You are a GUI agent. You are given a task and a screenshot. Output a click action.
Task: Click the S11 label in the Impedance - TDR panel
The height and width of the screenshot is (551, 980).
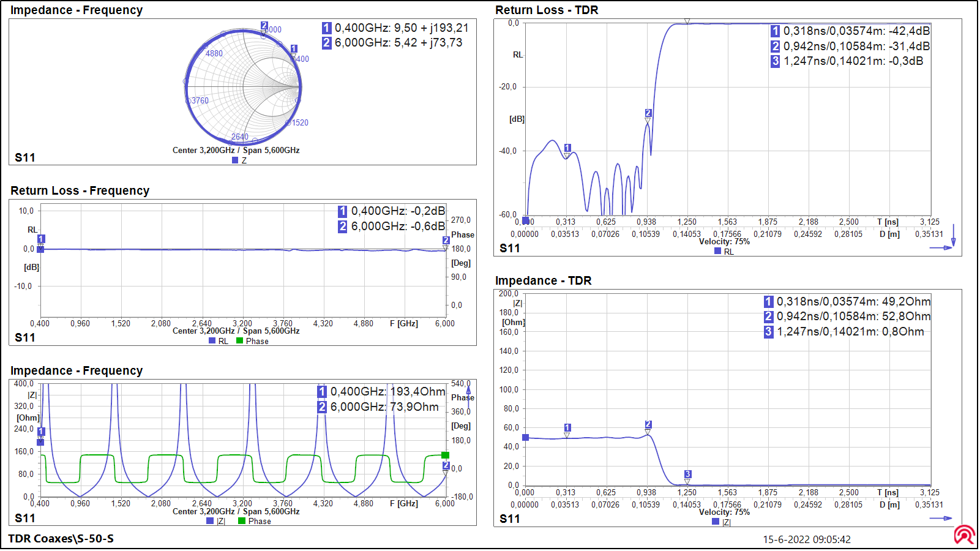[510, 519]
